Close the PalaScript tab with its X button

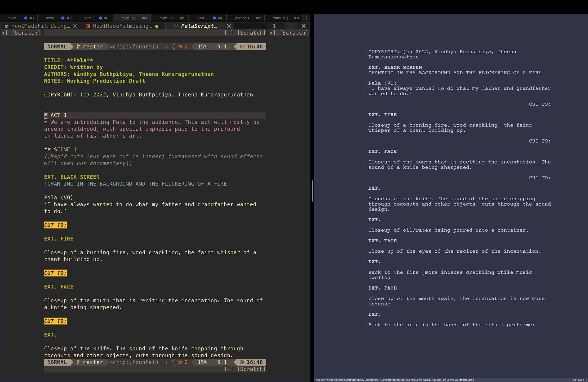[x=228, y=26]
